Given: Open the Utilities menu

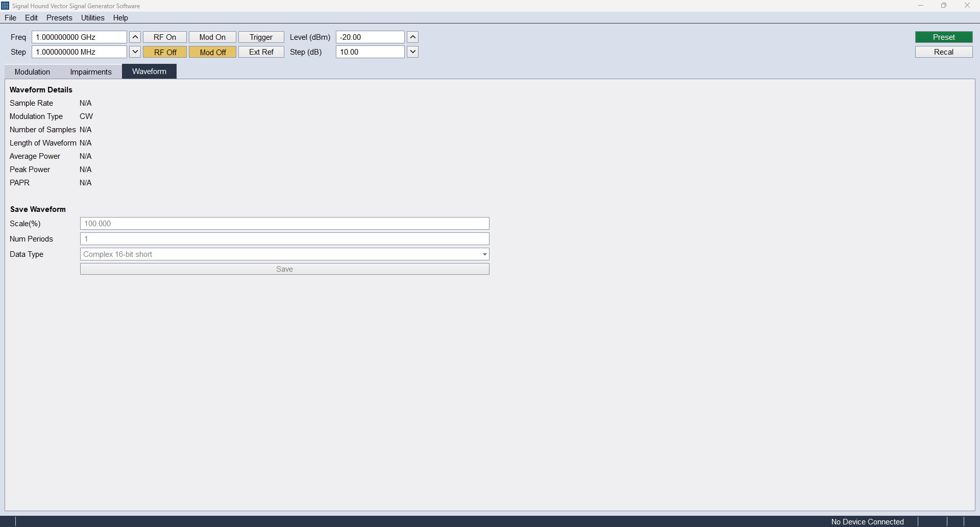Looking at the screenshot, I should (93, 18).
